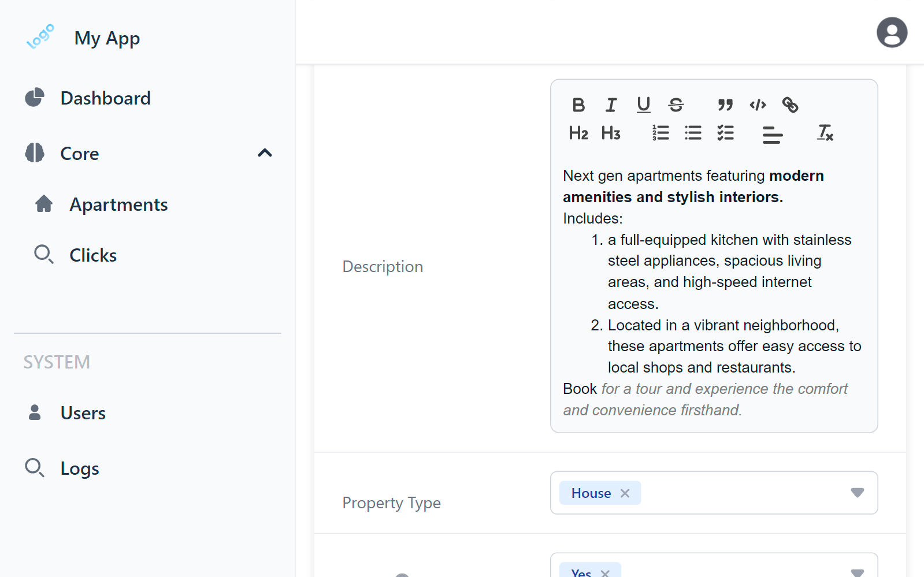This screenshot has width=924, height=577.
Task: Toggle the task list formatting
Action: click(x=726, y=133)
